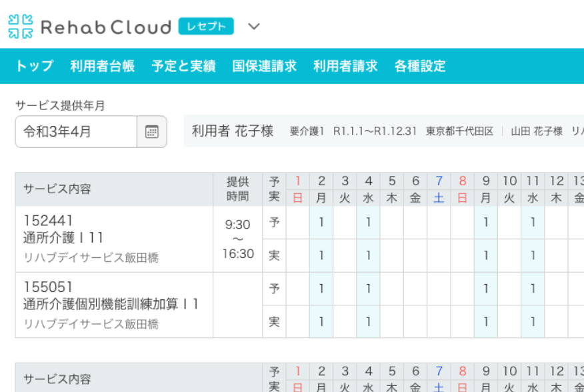584x392 pixels.
Task: Click 152441 予 cell for day 4
Action: (369, 223)
